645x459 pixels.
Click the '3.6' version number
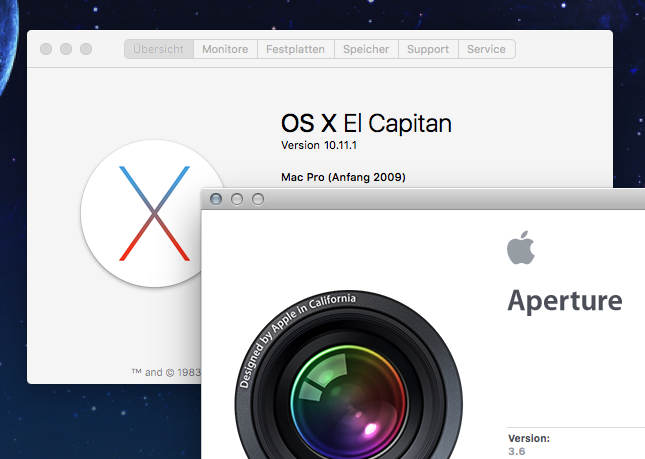click(517, 451)
